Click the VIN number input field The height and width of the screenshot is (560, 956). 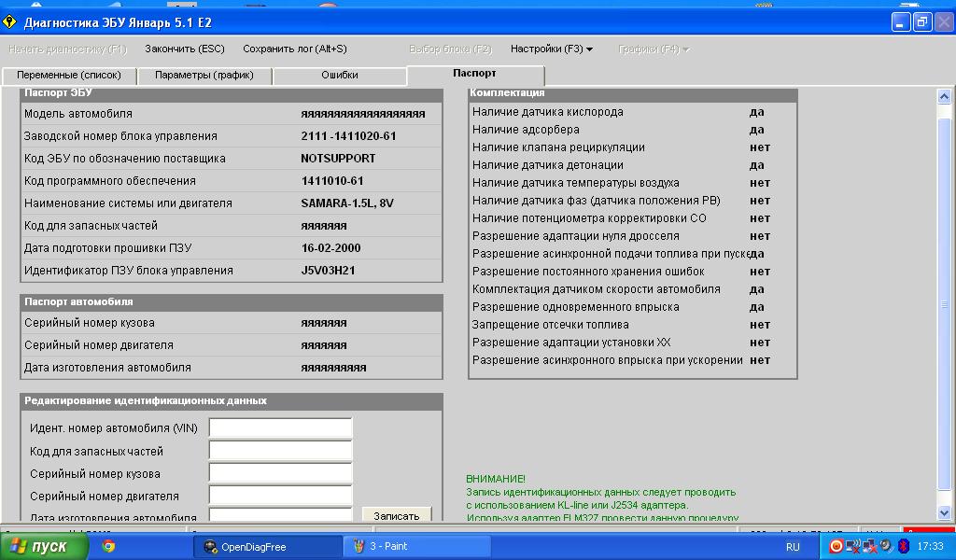pyautogui.click(x=280, y=428)
